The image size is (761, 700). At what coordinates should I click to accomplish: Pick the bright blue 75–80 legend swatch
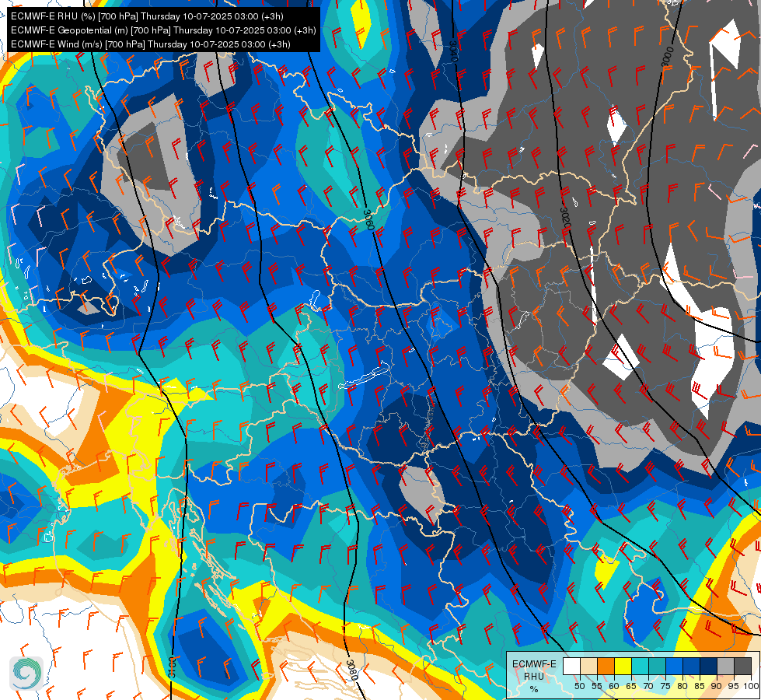[675, 666]
